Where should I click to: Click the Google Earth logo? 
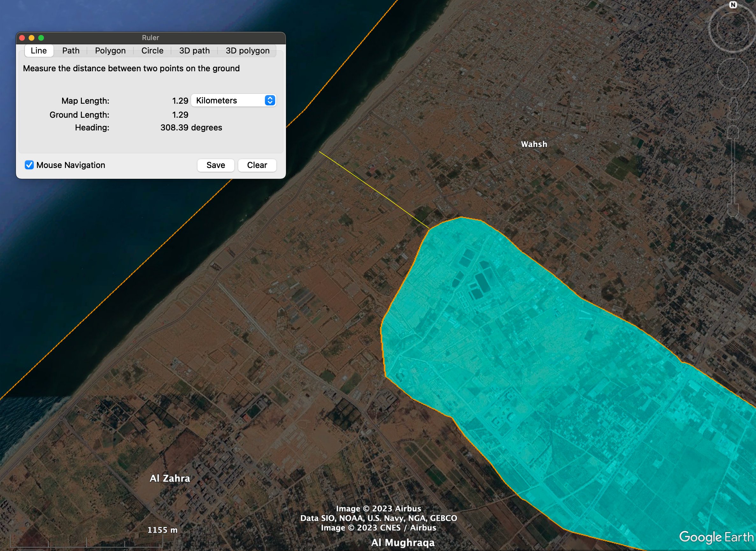tap(716, 537)
